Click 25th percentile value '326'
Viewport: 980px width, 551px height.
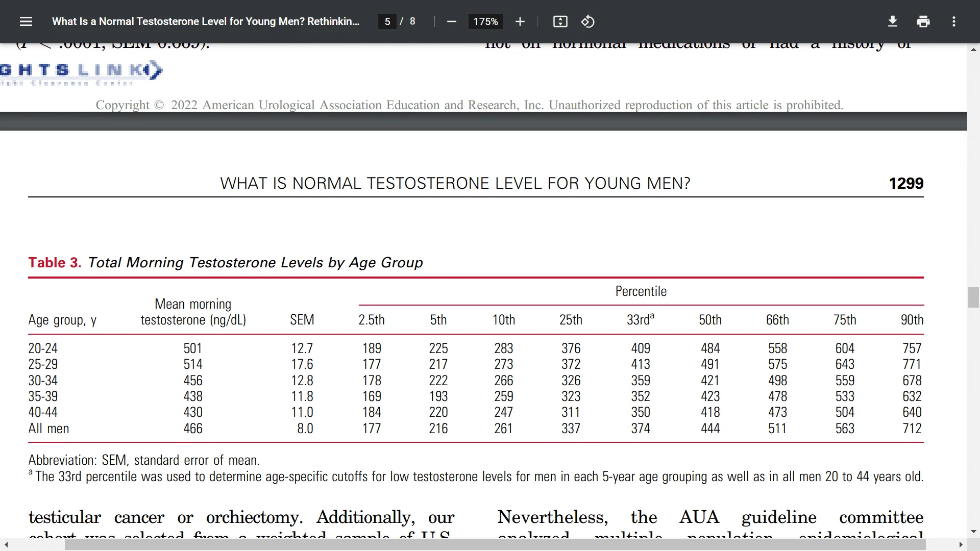coord(571,381)
